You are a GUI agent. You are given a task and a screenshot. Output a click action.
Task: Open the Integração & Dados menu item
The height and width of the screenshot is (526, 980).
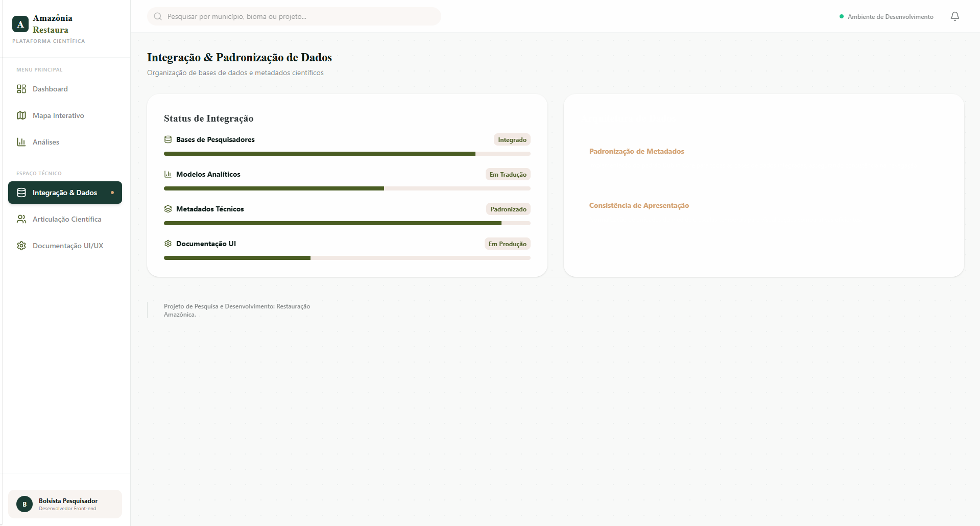(65, 193)
